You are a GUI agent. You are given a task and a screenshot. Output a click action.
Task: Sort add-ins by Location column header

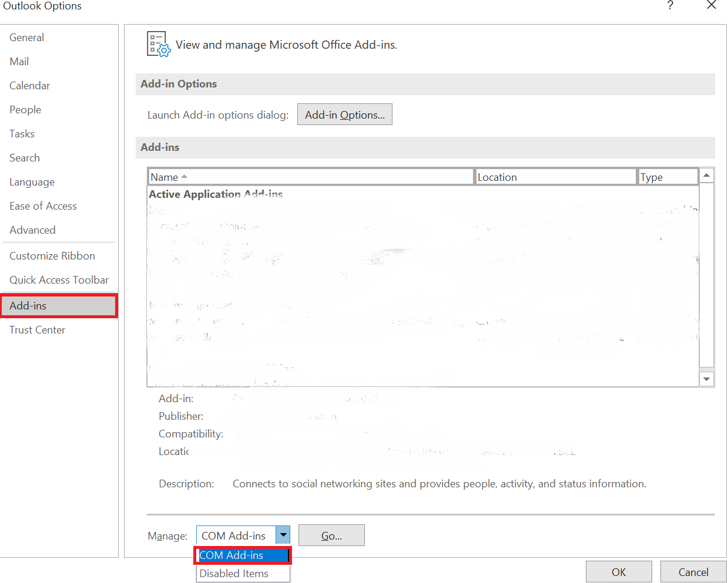(x=556, y=177)
